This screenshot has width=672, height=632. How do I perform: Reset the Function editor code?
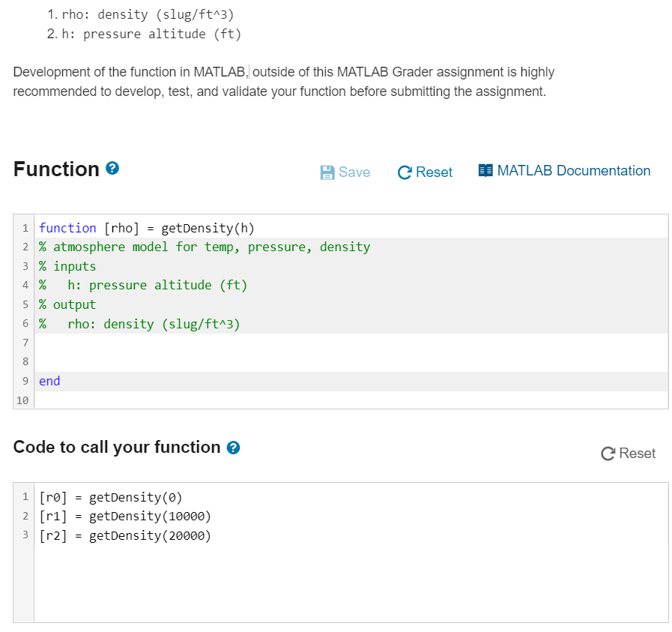tap(425, 172)
